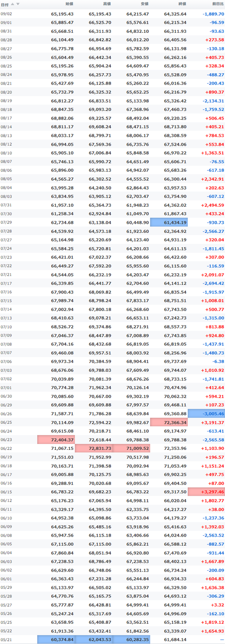Viewport: 225px width, 644px height.
Task: Click the highlighted change value +3,297.46
Action: click(206, 492)
